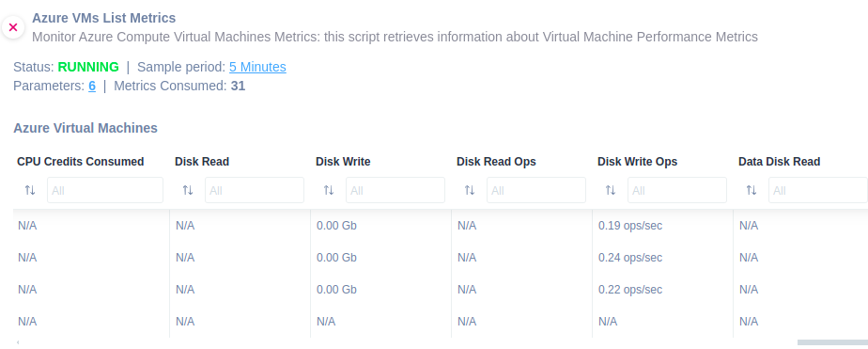The height and width of the screenshot is (349, 868).
Task: Click the horizontal scrollbar thumb
Action: pyautogui.click(x=832, y=342)
